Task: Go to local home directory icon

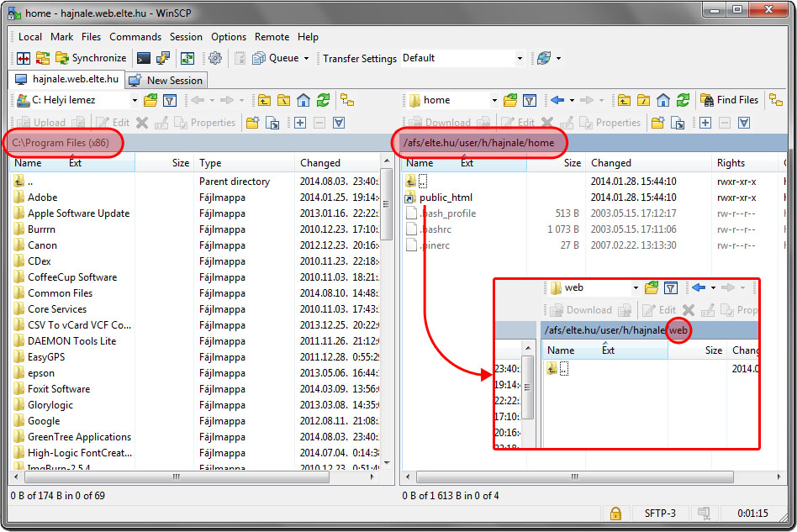Action: tap(303, 100)
